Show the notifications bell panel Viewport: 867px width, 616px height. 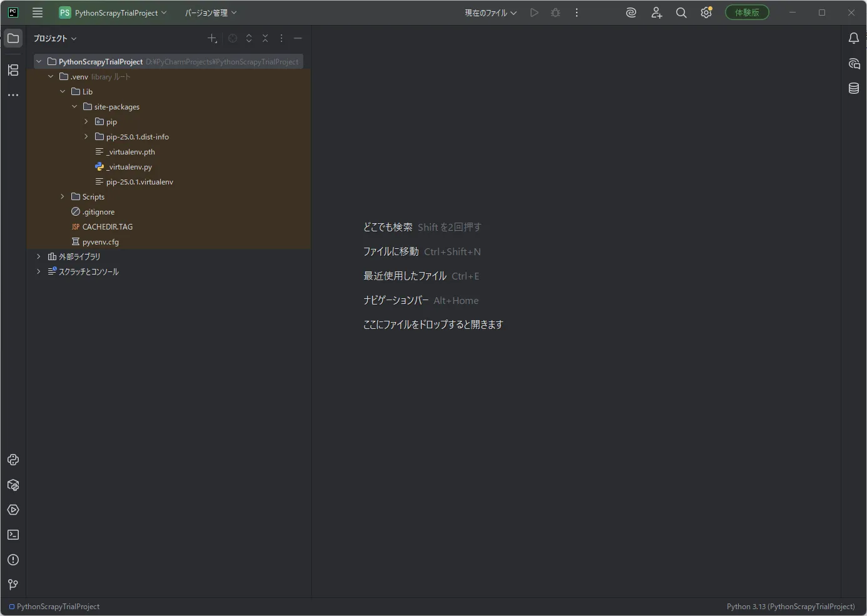coord(854,38)
